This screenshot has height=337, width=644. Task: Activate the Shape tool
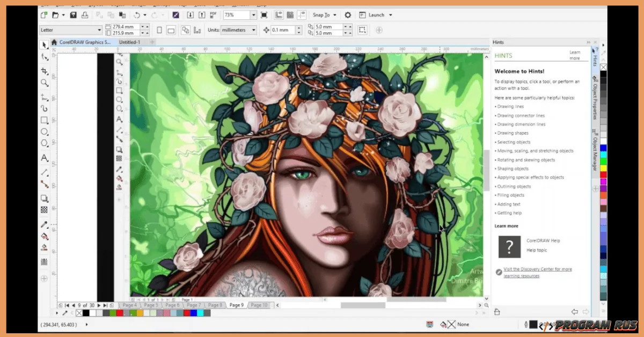coord(45,56)
